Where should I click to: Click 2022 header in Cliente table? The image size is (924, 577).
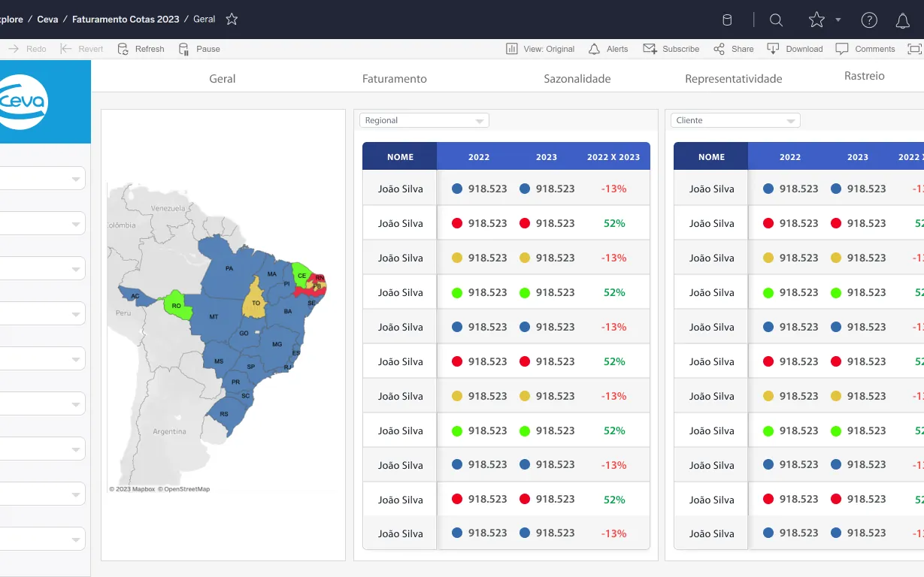tap(790, 157)
